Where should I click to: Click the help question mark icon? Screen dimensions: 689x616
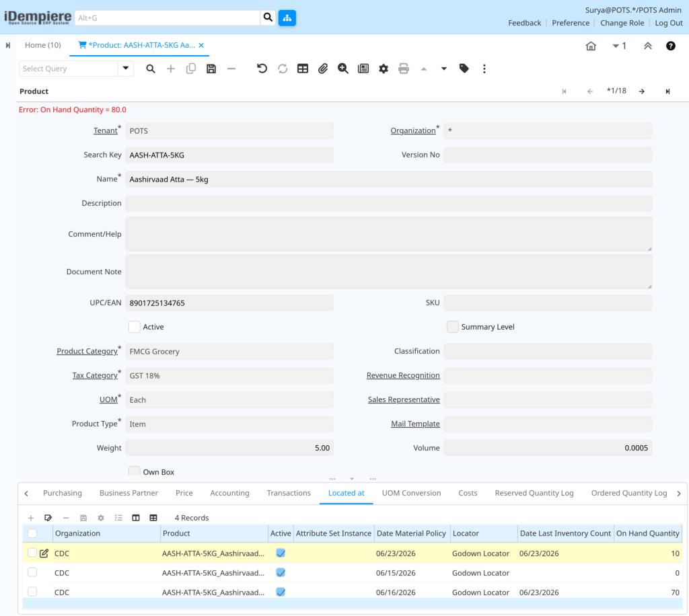671,46
